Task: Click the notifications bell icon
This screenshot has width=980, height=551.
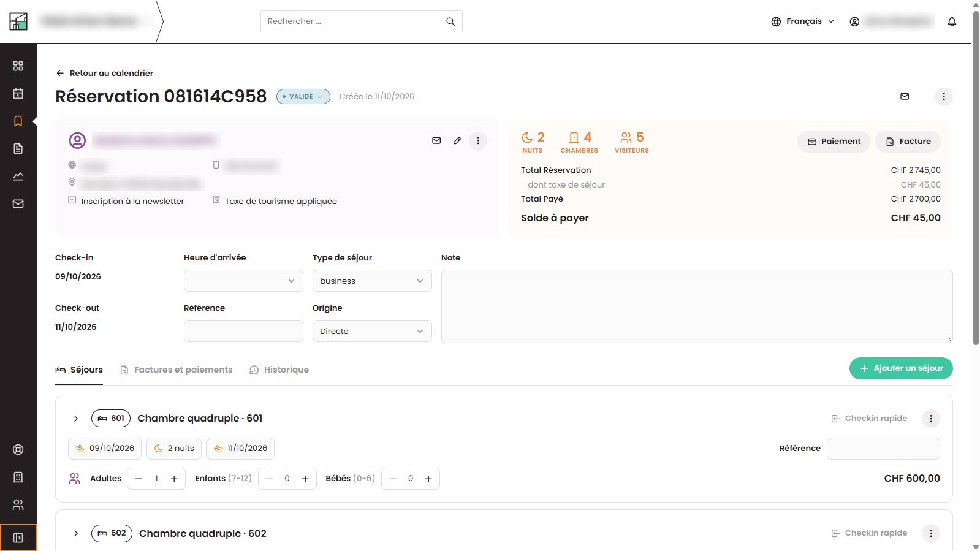Action: tap(952, 21)
